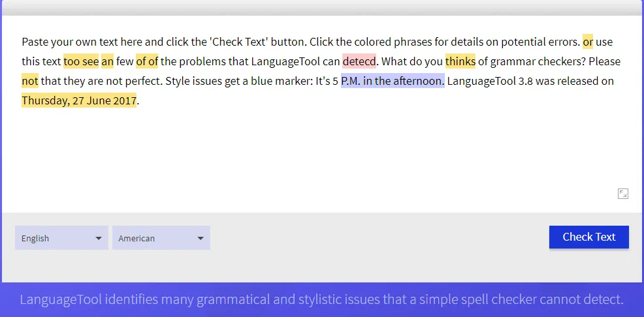644x317 pixels.
Task: Click blue-highlighted 'P.M. in the afternoon.'
Action: [393, 81]
